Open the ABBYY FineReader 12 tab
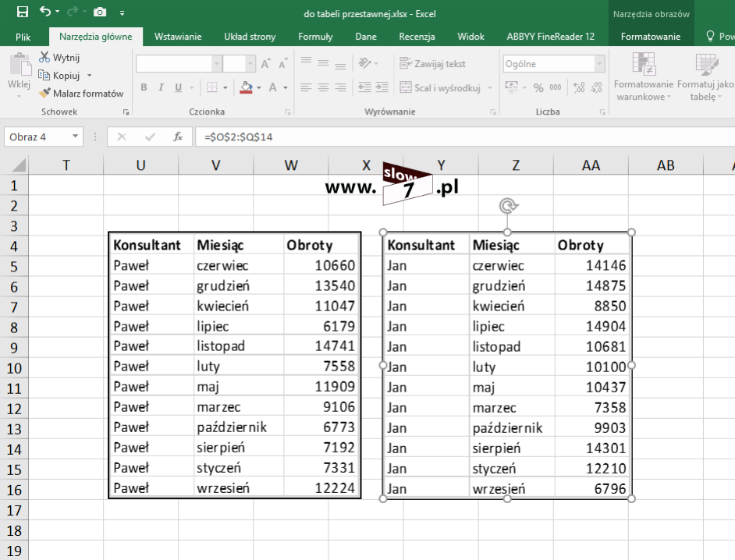Viewport: 735px width, 560px height. pos(550,37)
